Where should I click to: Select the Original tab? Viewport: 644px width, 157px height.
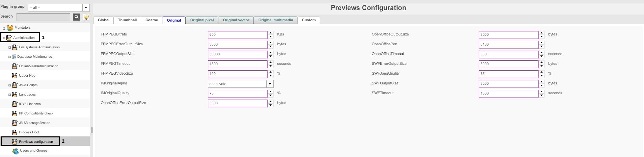coord(174,20)
